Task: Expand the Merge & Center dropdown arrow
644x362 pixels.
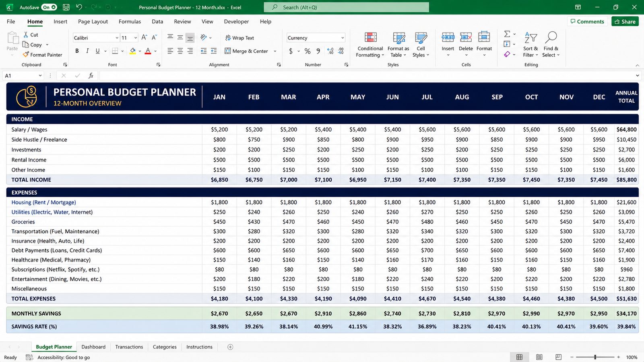Action: 275,51
